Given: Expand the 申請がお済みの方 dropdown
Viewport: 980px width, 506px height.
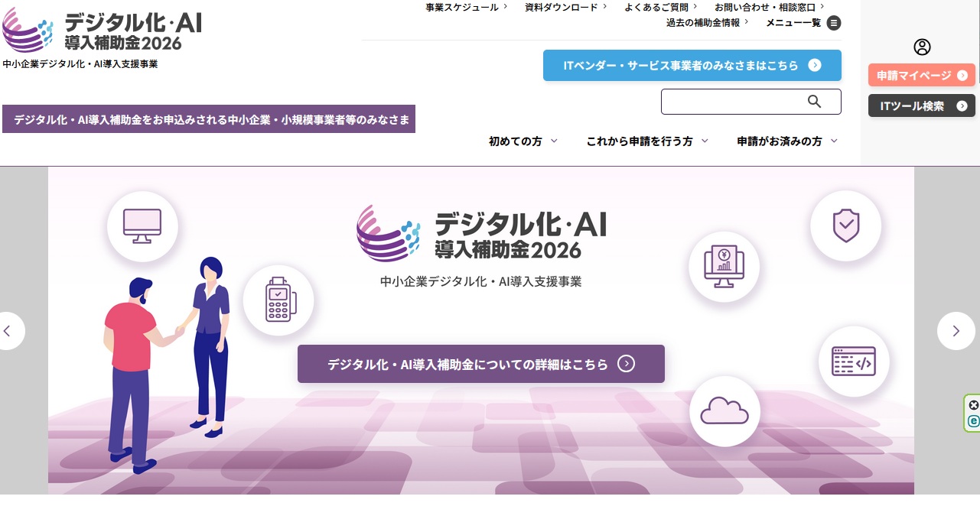Looking at the screenshot, I should click(x=787, y=141).
